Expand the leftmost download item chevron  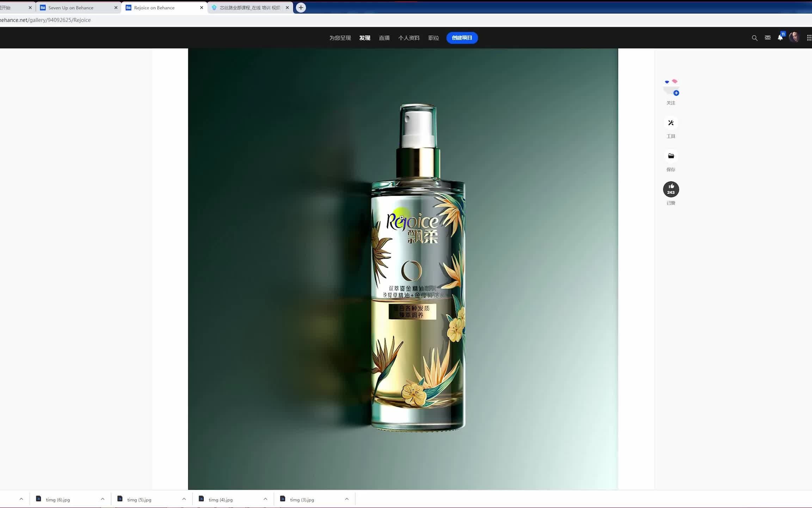pyautogui.click(x=21, y=499)
